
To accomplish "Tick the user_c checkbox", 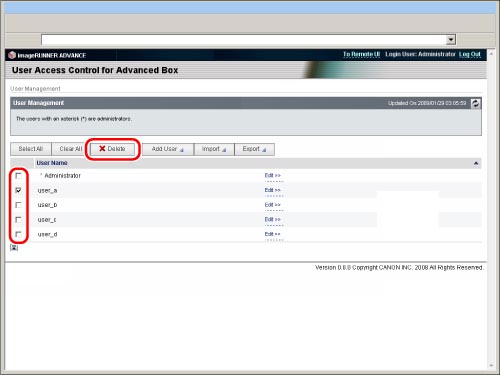I will pyautogui.click(x=18, y=220).
